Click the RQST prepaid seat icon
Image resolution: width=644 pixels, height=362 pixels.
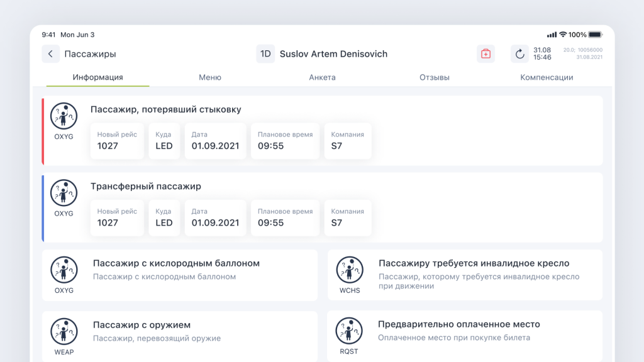coord(349,331)
